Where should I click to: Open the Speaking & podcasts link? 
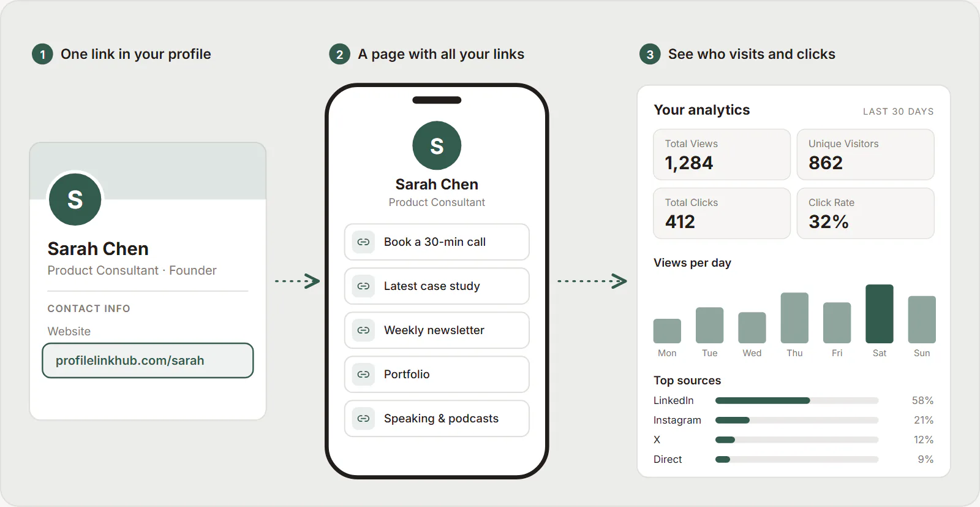click(x=437, y=419)
